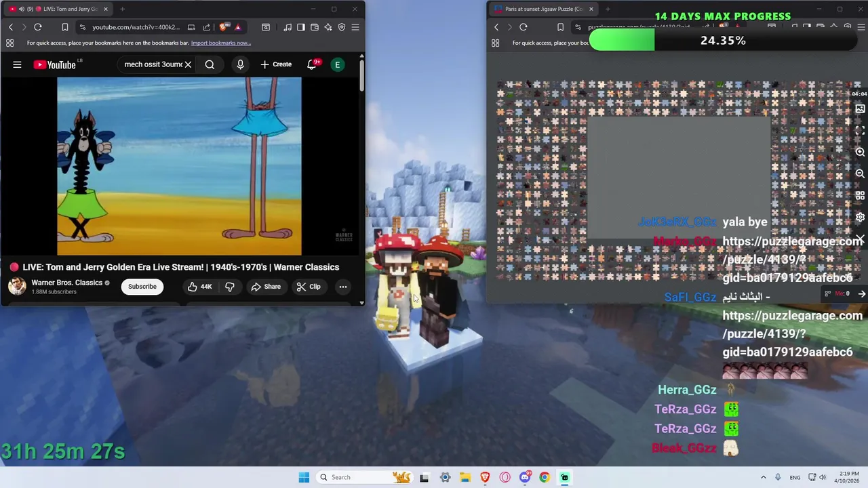Share the YouTube page URL
This screenshot has height=488, width=868.
[x=206, y=27]
